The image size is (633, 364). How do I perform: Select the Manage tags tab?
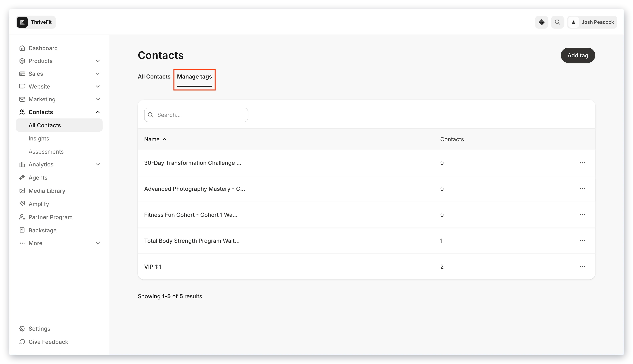coord(194,77)
